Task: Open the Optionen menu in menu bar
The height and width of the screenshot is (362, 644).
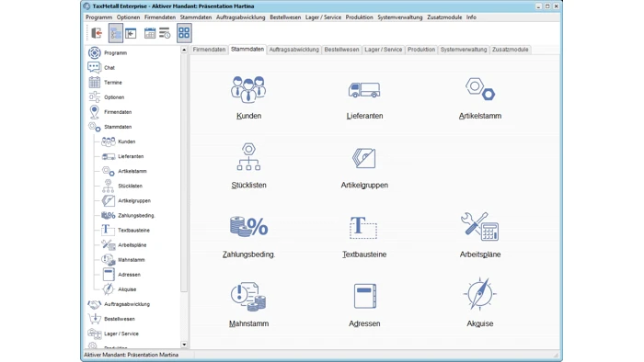Action: (128, 17)
